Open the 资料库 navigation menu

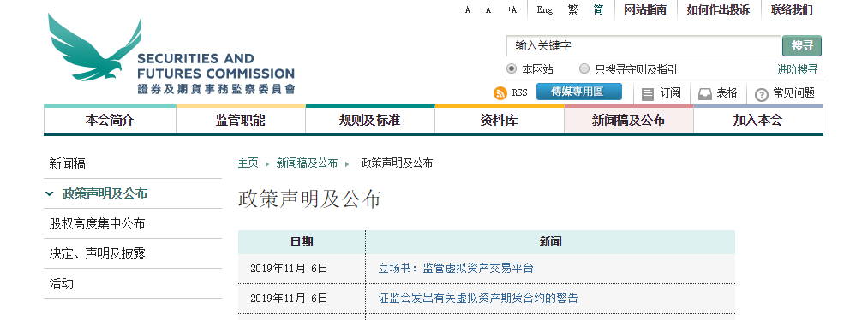[x=500, y=120]
